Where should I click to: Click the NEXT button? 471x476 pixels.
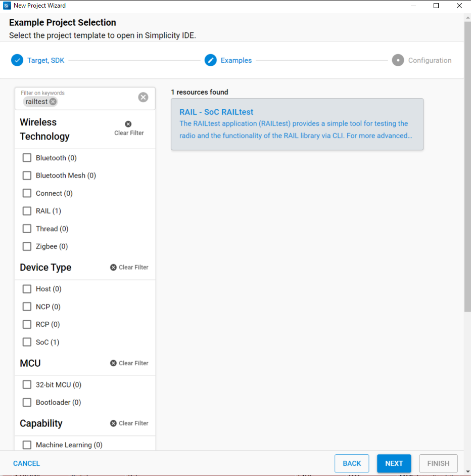[x=394, y=463]
